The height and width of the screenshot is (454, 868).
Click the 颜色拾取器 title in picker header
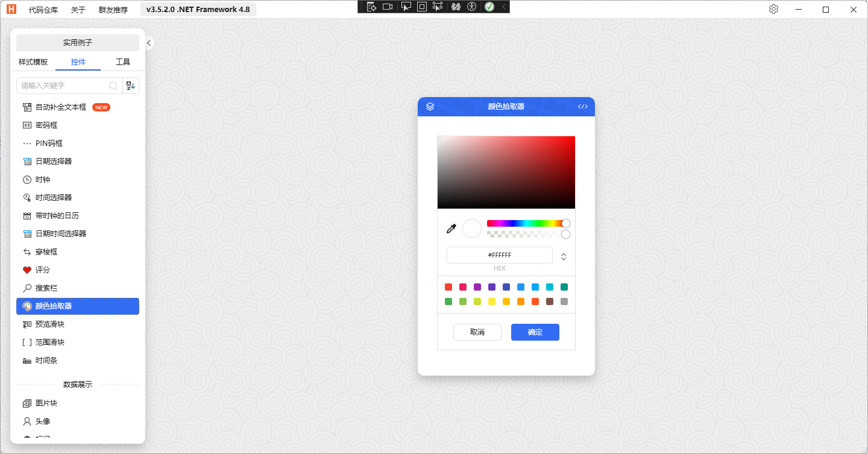pos(506,107)
